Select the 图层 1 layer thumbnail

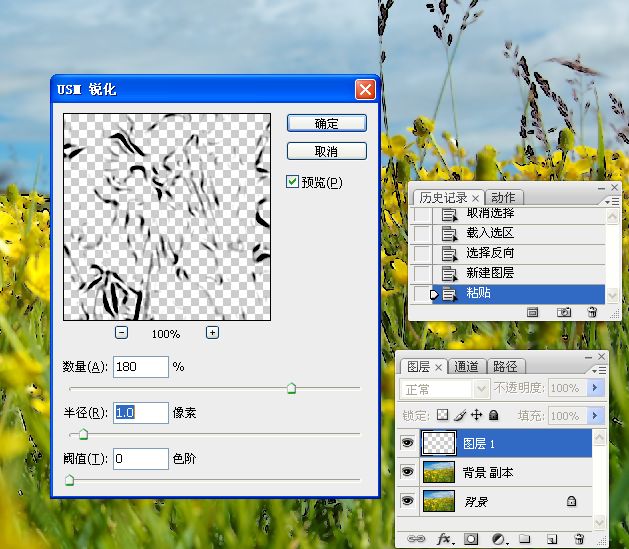coord(439,443)
